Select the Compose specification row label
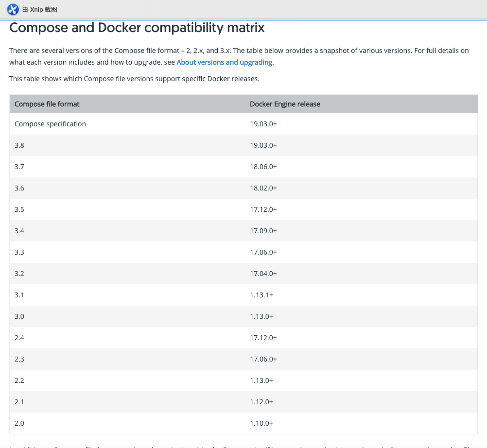 click(x=50, y=124)
